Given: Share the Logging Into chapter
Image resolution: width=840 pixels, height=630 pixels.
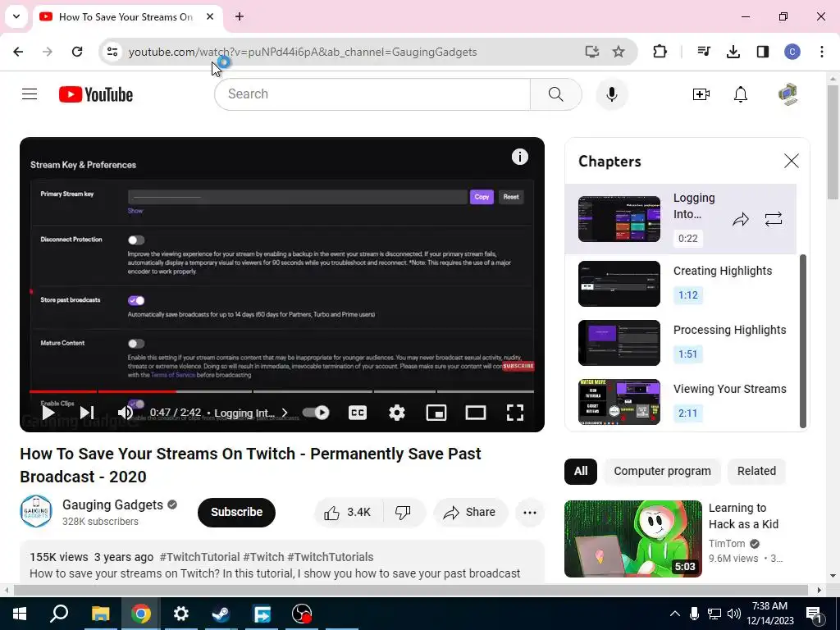Looking at the screenshot, I should (x=741, y=219).
